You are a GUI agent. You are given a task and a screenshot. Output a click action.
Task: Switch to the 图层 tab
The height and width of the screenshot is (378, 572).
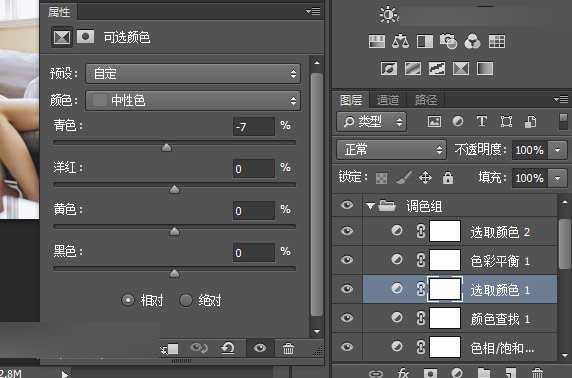tap(351, 100)
